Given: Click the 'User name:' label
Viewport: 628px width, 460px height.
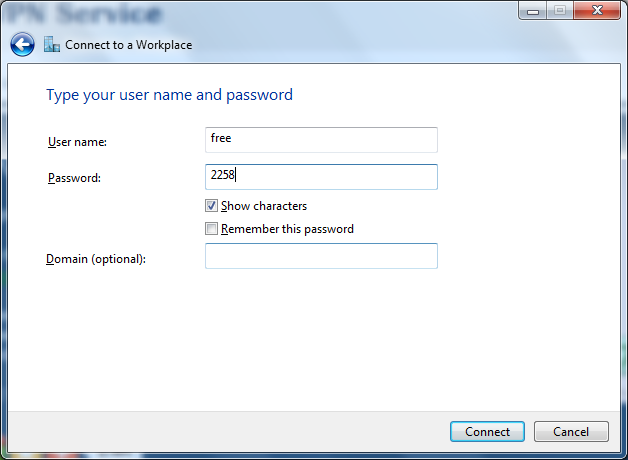Looking at the screenshot, I should [x=77, y=142].
